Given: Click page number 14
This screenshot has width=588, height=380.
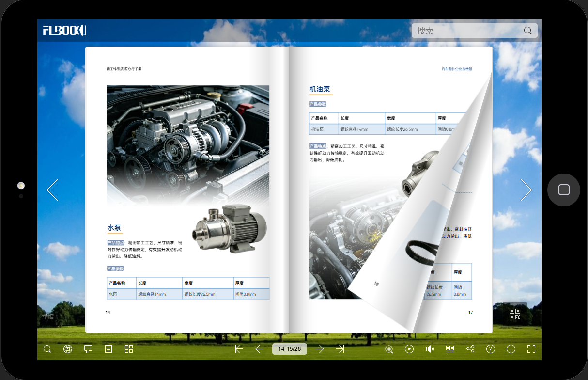Looking at the screenshot, I should (108, 313).
